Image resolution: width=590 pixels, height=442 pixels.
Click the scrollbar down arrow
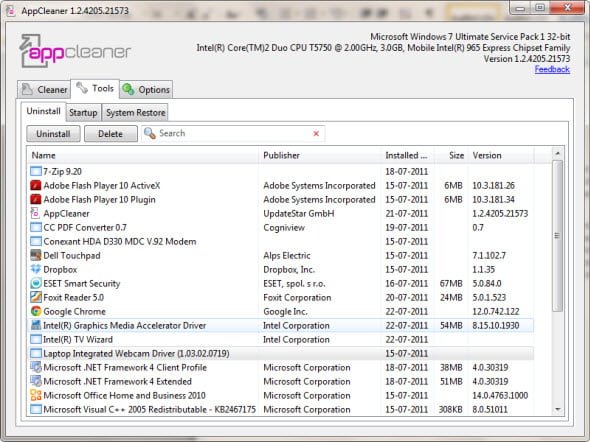click(558, 409)
